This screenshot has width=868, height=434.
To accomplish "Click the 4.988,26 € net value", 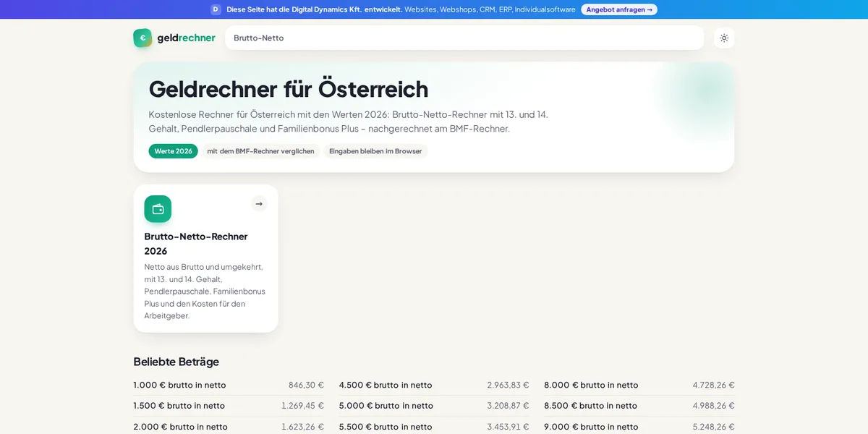I will coord(713,406).
